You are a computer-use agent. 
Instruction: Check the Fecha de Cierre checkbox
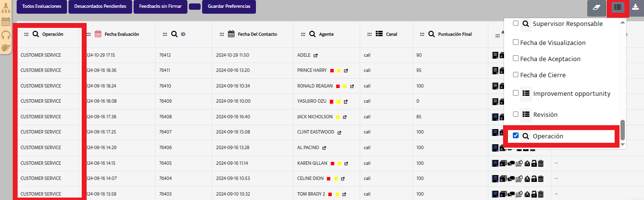[516, 75]
